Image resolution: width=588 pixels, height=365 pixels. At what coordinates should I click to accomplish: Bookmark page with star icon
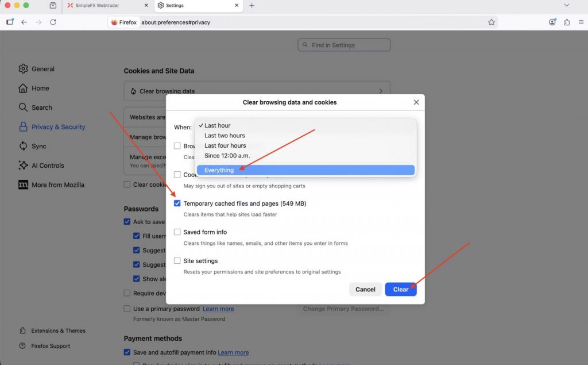coord(492,22)
